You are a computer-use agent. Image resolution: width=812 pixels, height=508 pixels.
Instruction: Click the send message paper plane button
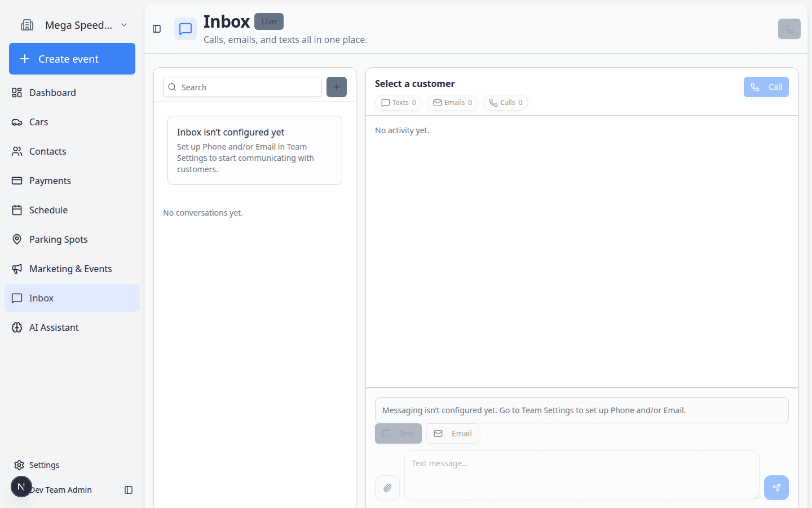(776, 488)
